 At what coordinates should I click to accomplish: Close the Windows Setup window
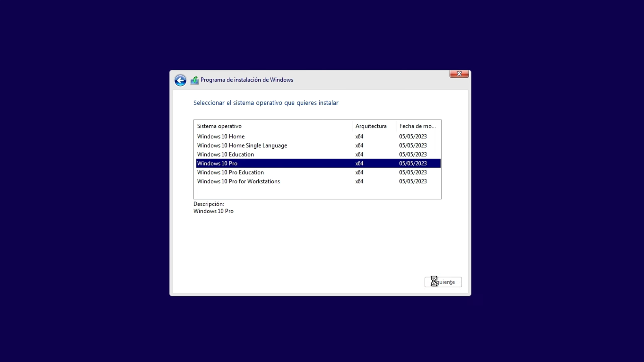(x=459, y=74)
